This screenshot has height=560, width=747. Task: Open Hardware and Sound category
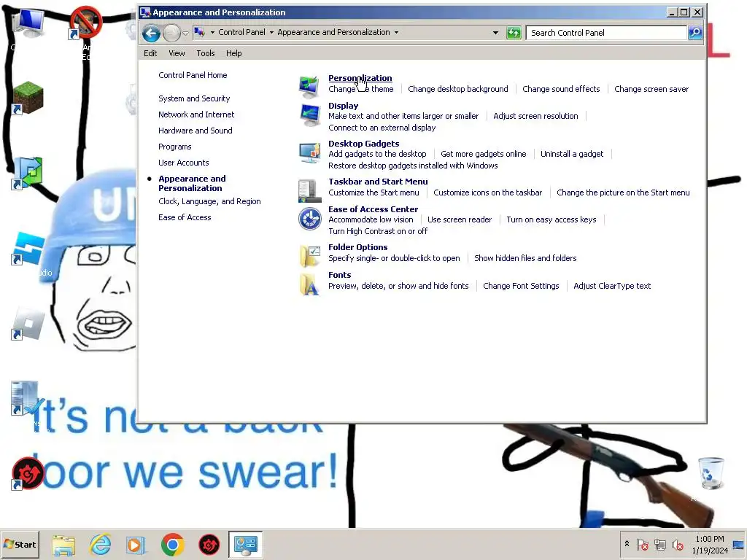tap(196, 131)
